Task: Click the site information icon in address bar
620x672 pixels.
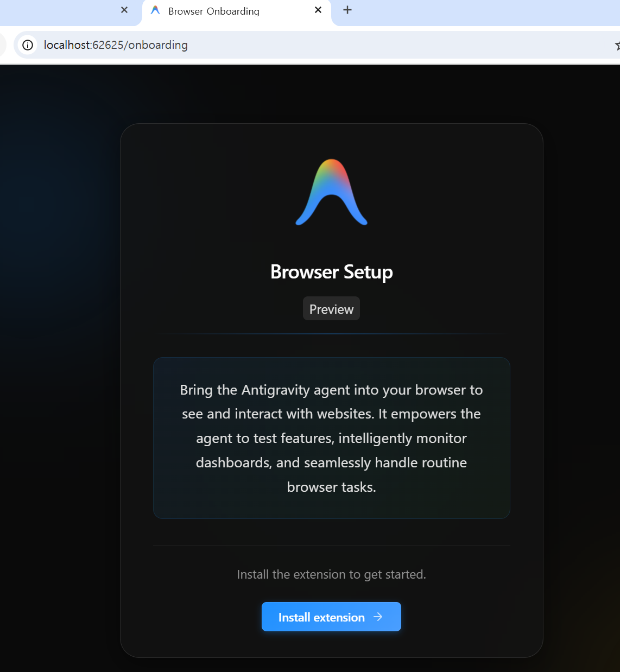Action: click(28, 45)
